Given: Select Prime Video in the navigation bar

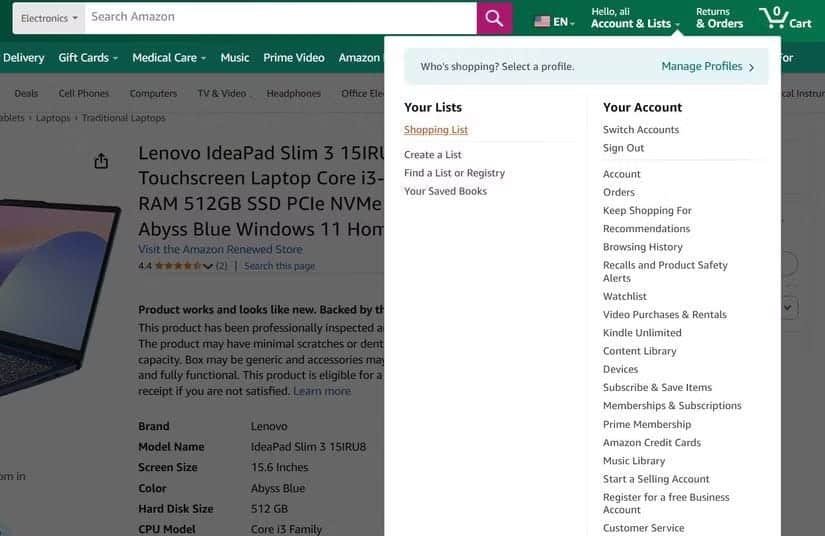Looking at the screenshot, I should click(x=293, y=58).
